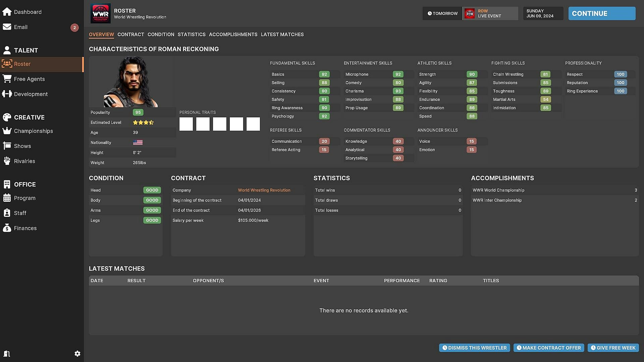Click Finances money bag icon
This screenshot has width=644, height=362.
[x=7, y=228]
